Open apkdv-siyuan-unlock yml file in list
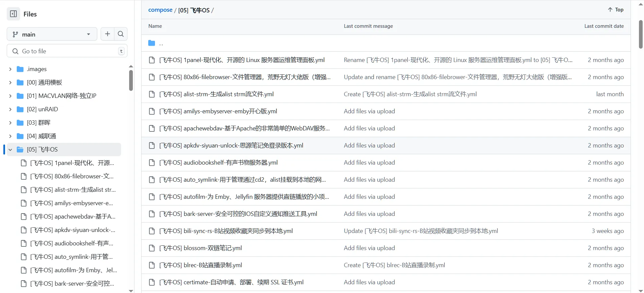The image size is (644, 293). point(231,145)
